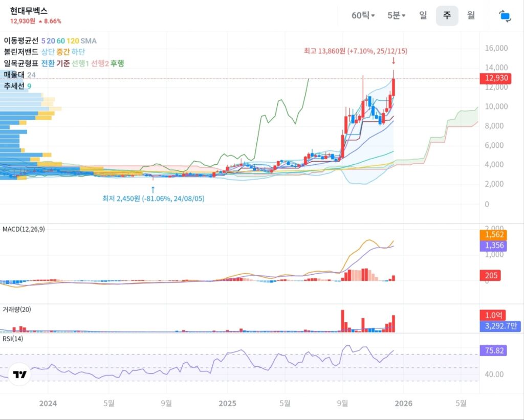Click the red 12,930 current price tag
524x420 pixels.
pos(493,78)
